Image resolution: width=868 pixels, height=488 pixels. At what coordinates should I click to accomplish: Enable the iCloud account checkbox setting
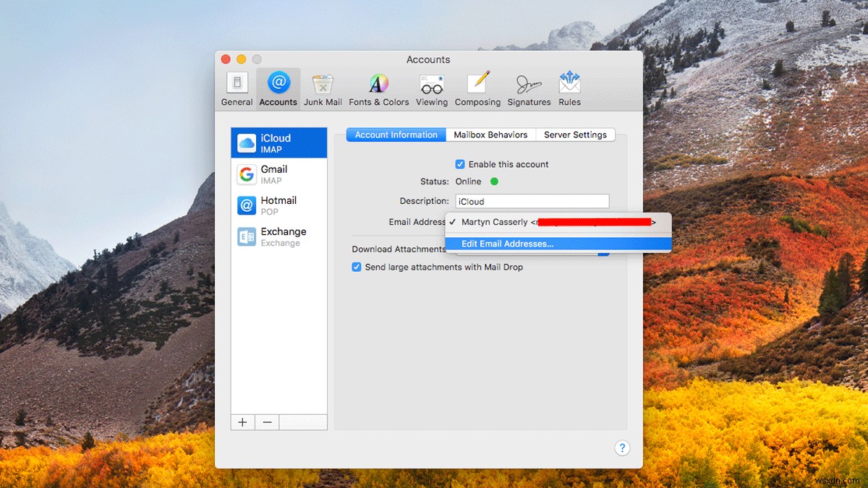click(460, 164)
